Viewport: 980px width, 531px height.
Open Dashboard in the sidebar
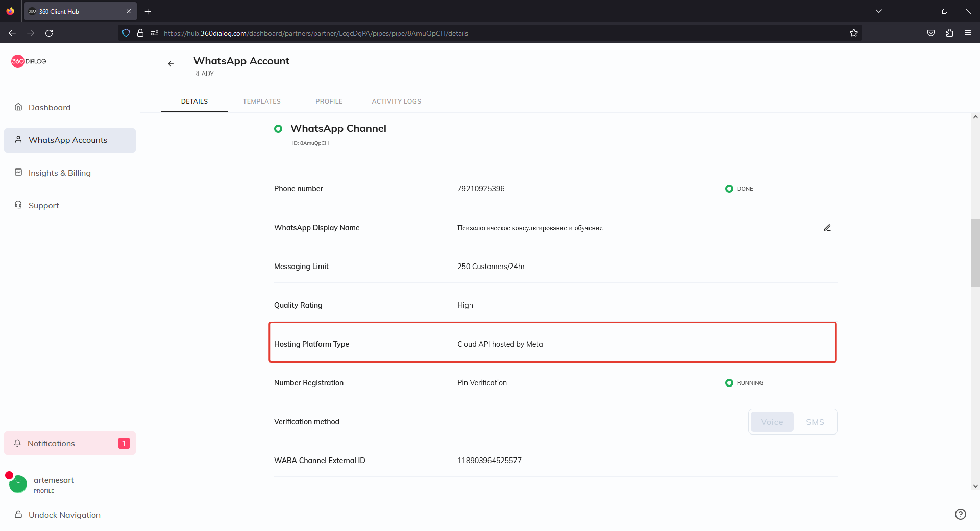(x=70, y=107)
